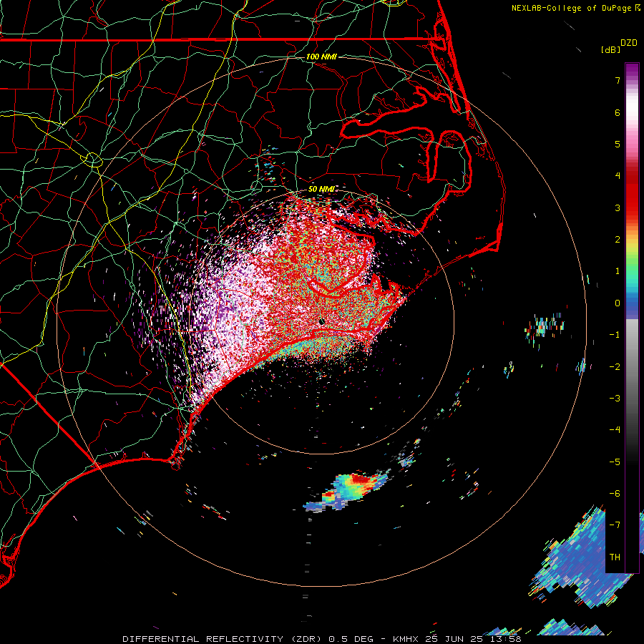Click the 4 value on the color scale
Screen dimensions: 644x644
[618, 176]
